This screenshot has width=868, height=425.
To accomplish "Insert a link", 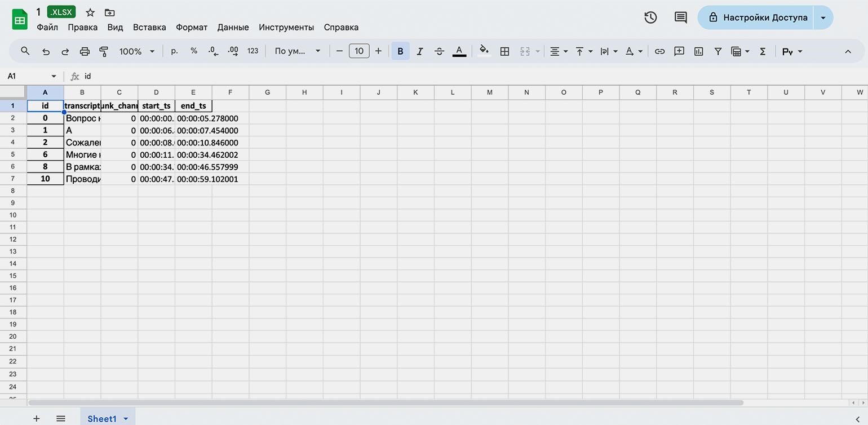I will pos(659,51).
